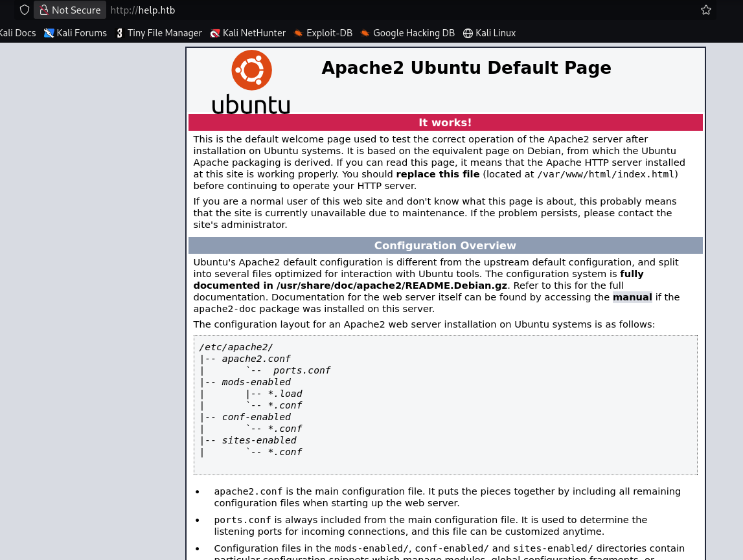
Task: Click the Exploit-DB bug favicon
Action: click(298, 33)
